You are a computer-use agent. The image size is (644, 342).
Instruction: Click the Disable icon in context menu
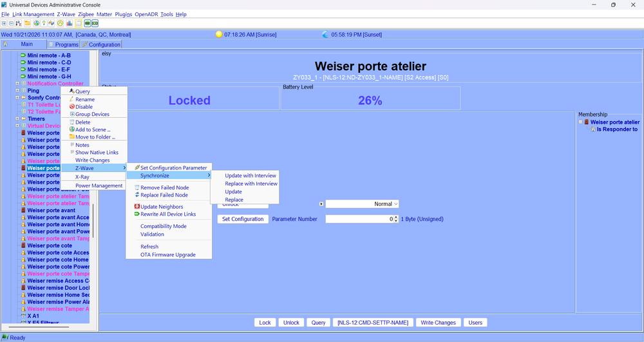point(72,107)
